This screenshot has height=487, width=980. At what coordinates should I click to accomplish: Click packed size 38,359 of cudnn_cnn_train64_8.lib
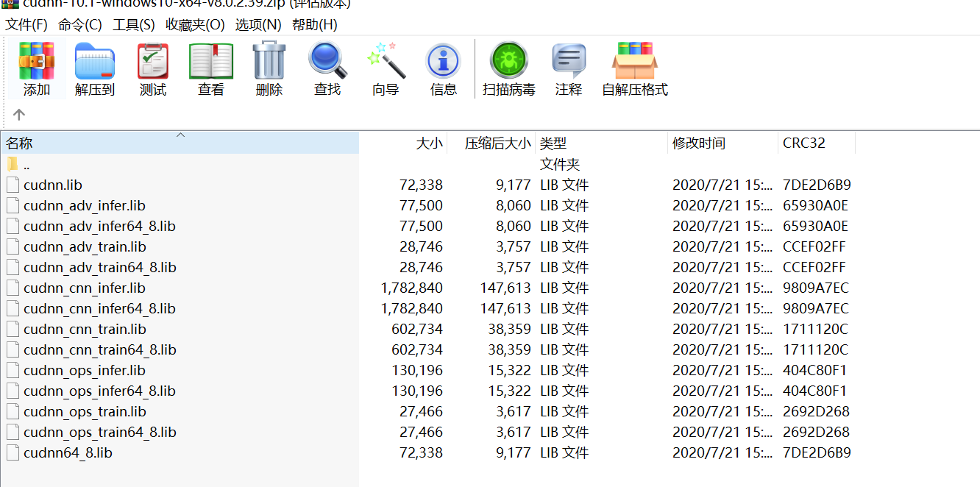(x=509, y=349)
